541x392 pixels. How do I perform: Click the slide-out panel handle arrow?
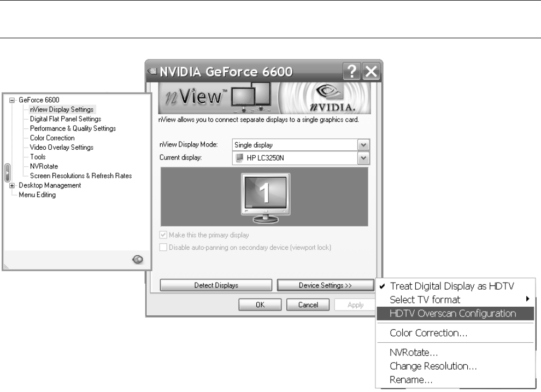[7, 173]
